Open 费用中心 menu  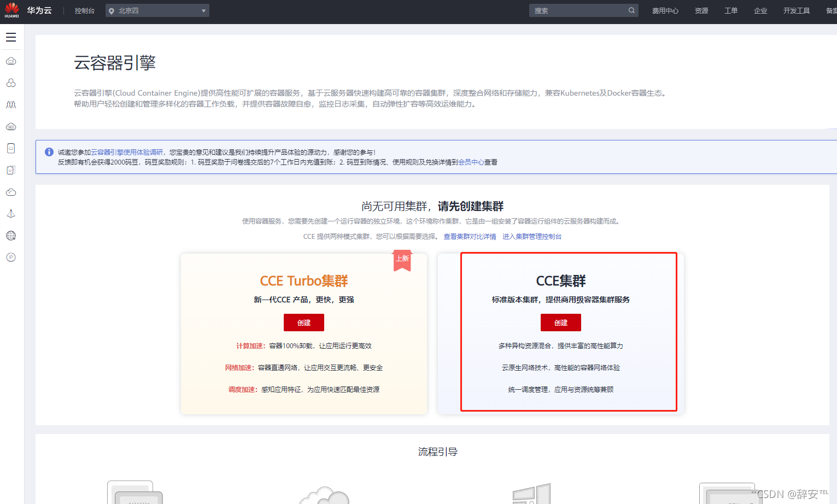click(x=665, y=10)
